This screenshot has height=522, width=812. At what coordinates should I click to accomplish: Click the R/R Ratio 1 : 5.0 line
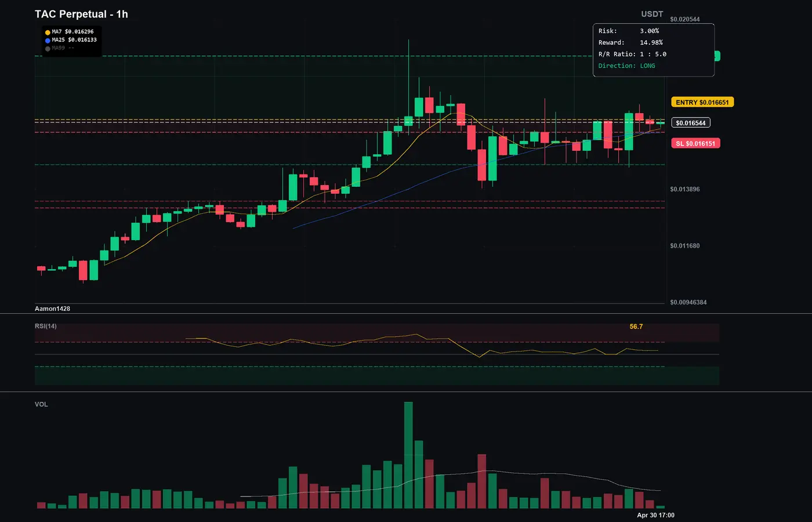tap(632, 54)
